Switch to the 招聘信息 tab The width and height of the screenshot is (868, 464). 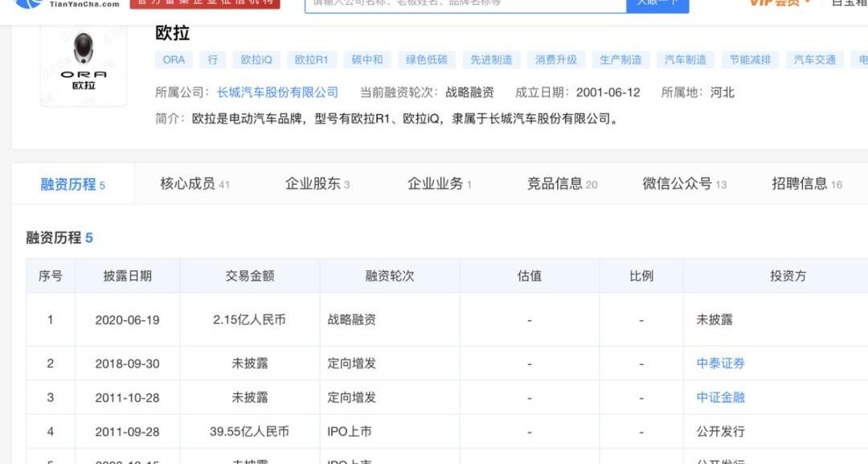click(807, 184)
